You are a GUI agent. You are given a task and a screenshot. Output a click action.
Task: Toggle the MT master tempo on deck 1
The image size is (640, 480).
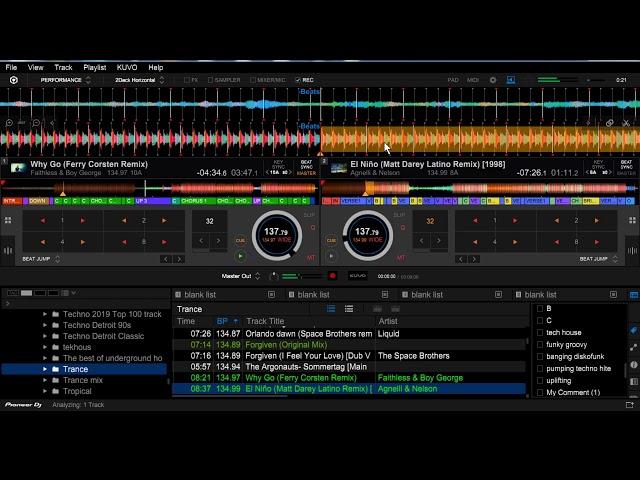(x=311, y=258)
